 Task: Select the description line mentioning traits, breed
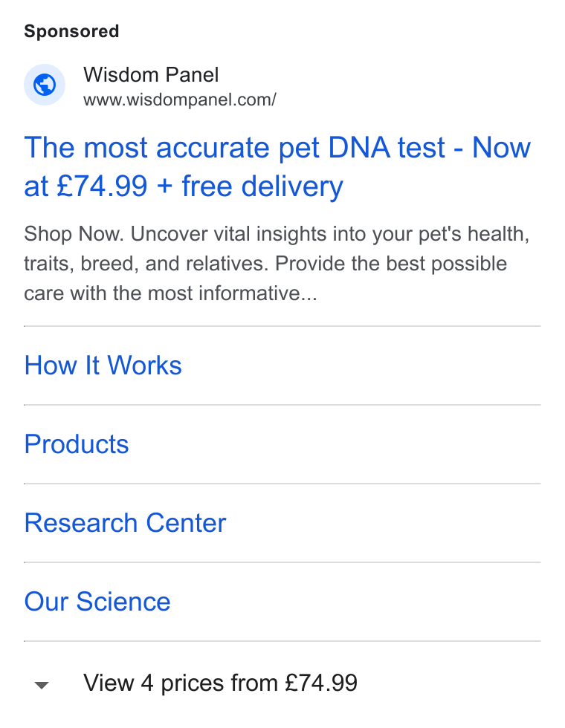(265, 264)
